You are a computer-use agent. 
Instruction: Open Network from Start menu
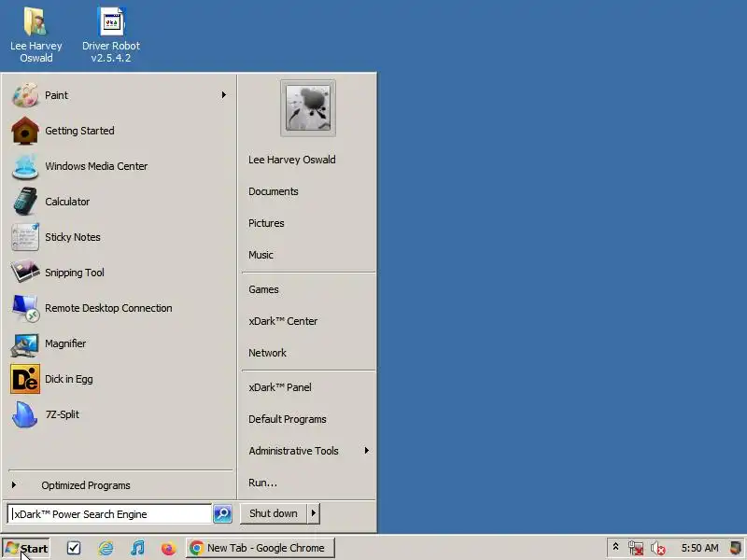(267, 353)
